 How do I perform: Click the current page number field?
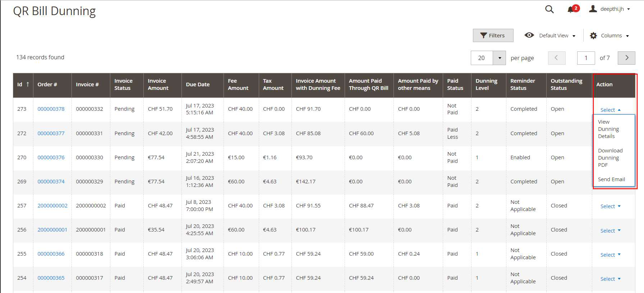[x=586, y=58]
